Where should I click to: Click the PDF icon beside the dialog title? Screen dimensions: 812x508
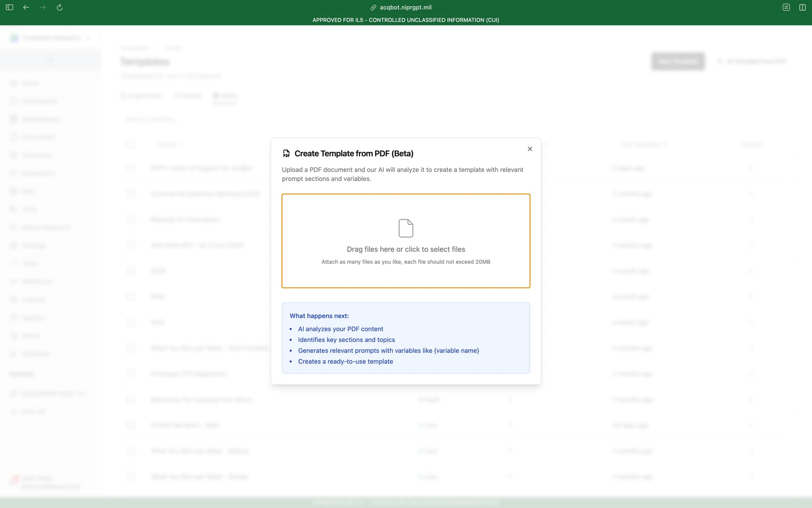pyautogui.click(x=286, y=154)
